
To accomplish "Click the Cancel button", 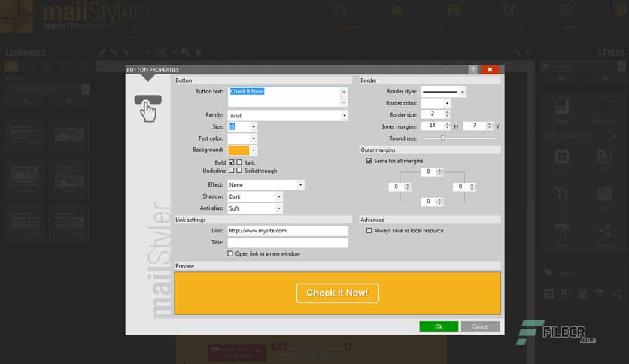I will 480,326.
